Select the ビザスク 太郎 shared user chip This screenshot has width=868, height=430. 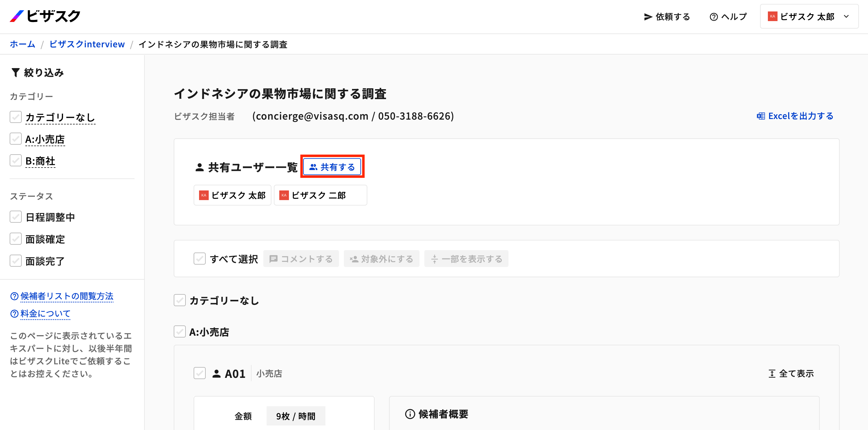click(x=232, y=195)
